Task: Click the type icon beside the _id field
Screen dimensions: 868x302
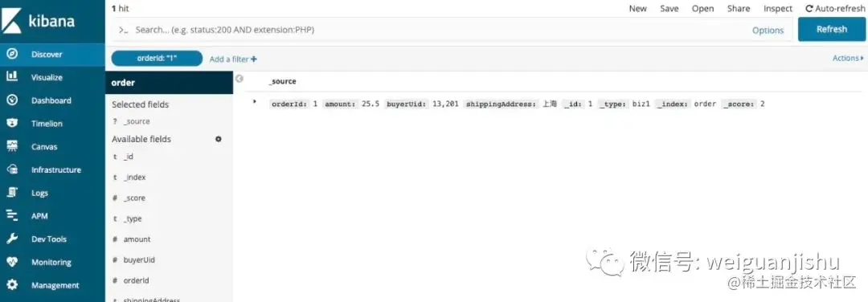Action: [x=115, y=157]
